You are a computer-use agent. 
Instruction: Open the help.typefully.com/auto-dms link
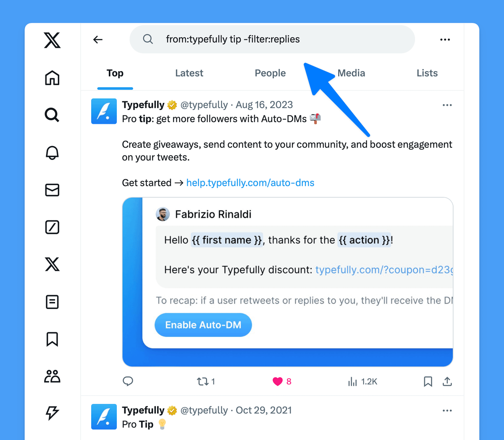(x=250, y=183)
